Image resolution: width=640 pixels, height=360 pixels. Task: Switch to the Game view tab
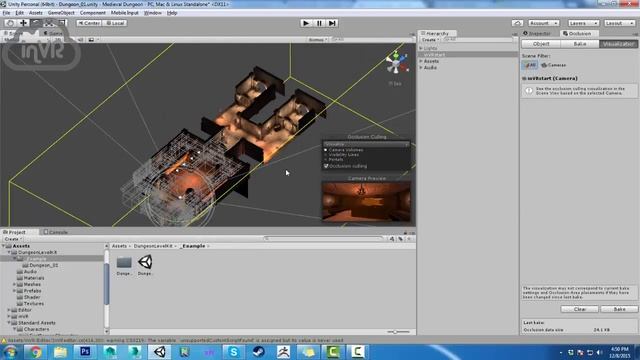tap(53, 33)
